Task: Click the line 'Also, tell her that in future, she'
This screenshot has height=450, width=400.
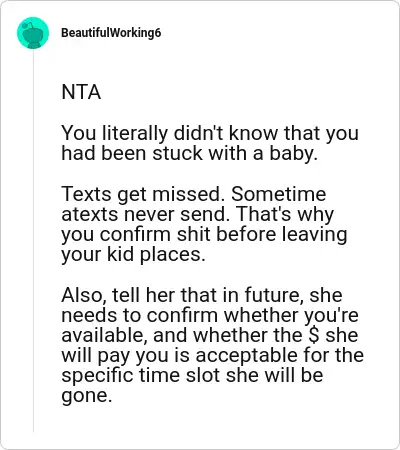Action: click(202, 295)
